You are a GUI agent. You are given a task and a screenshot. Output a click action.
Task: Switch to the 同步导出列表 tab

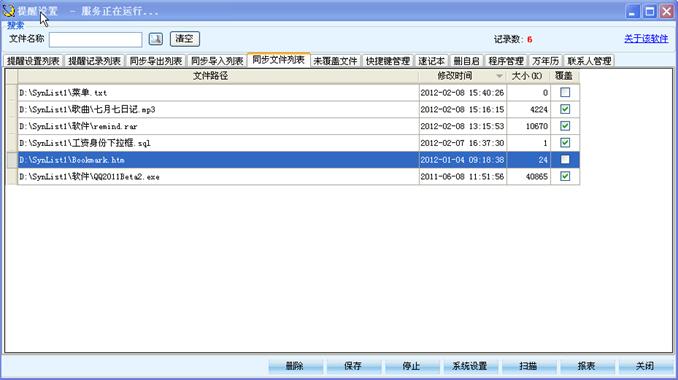[156, 61]
